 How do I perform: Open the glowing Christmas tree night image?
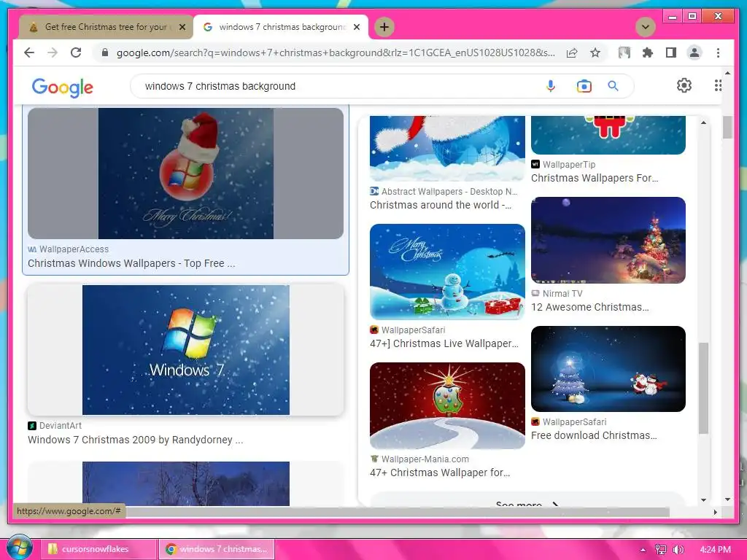tap(608, 241)
